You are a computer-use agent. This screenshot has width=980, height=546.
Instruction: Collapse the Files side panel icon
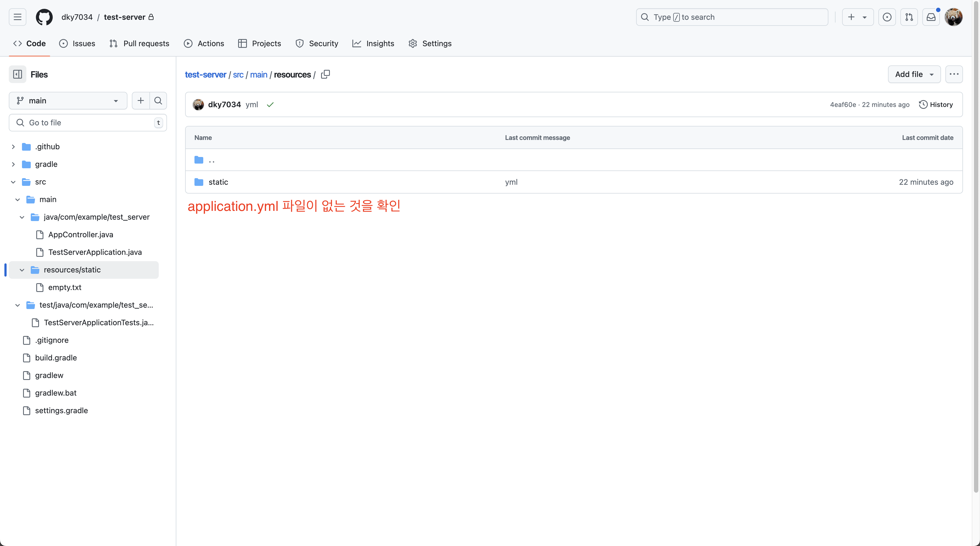click(18, 74)
